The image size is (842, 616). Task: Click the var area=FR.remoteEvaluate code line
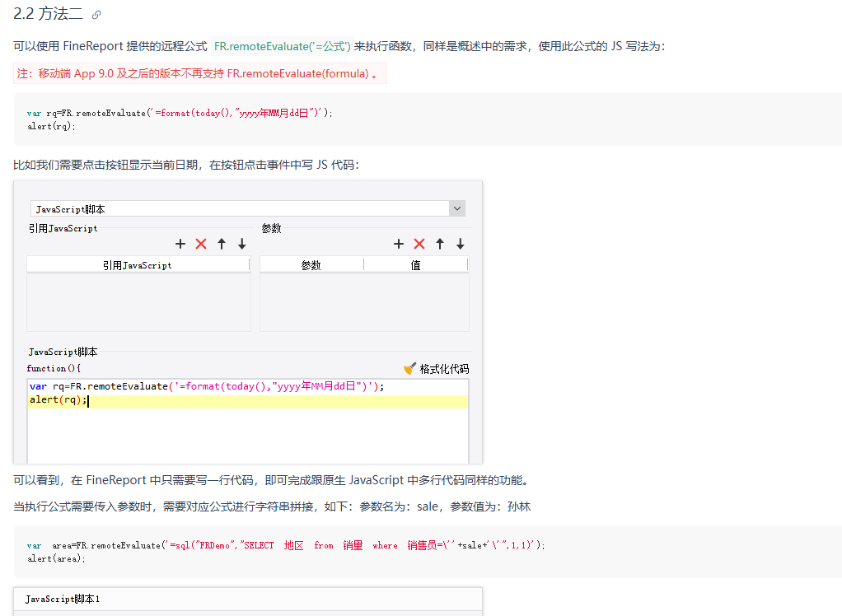[x=286, y=545]
